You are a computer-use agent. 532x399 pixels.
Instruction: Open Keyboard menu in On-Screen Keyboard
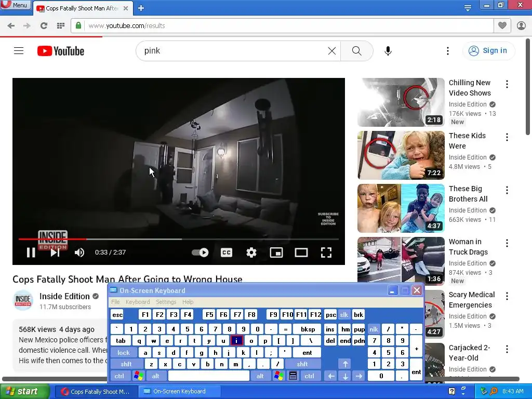pos(137,302)
